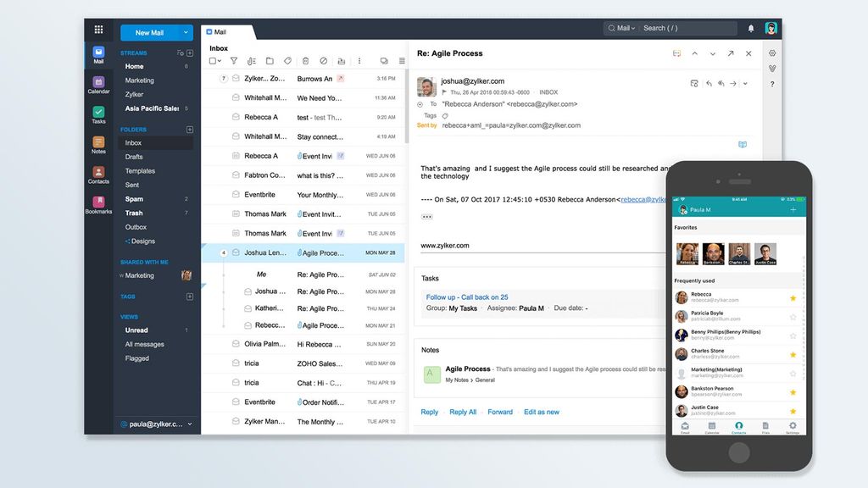Click inside the top search field
Image resolution: width=868 pixels, height=488 pixels.
pyautogui.click(x=670, y=27)
